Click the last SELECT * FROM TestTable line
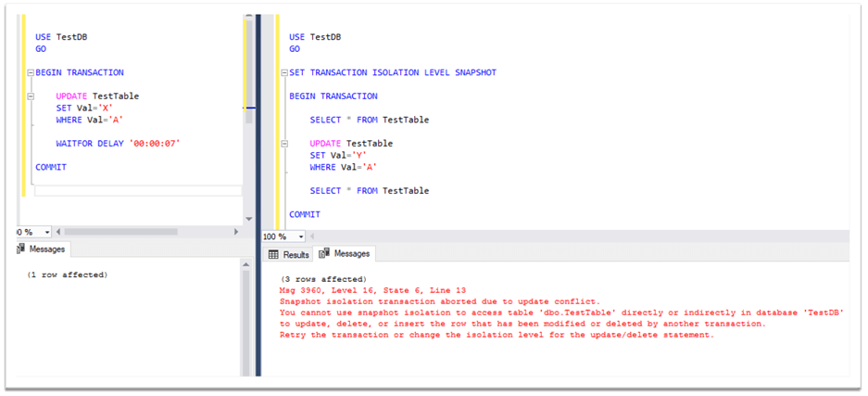Image resolution: width=868 pixels, height=396 pixels. [370, 191]
